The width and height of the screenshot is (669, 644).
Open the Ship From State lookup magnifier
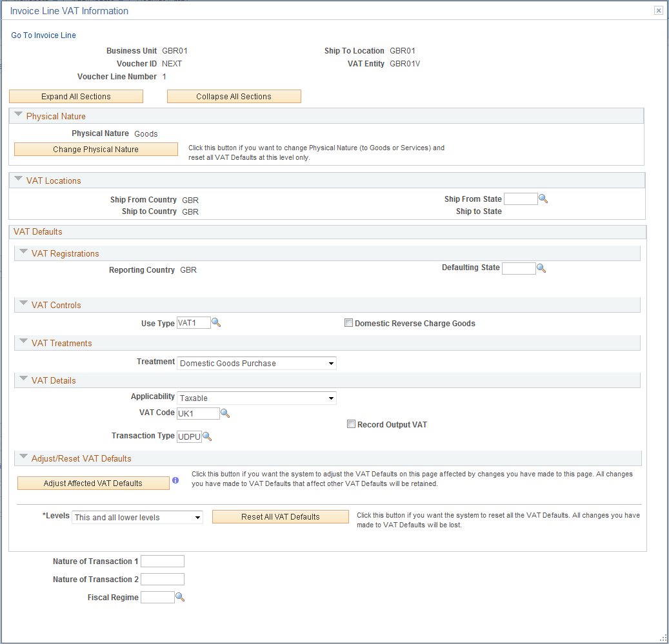coord(543,199)
